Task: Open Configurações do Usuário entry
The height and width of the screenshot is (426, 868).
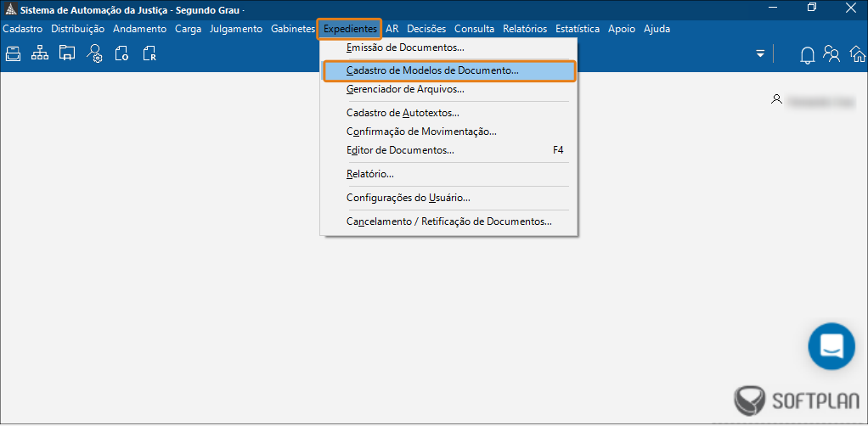Action: click(449, 198)
